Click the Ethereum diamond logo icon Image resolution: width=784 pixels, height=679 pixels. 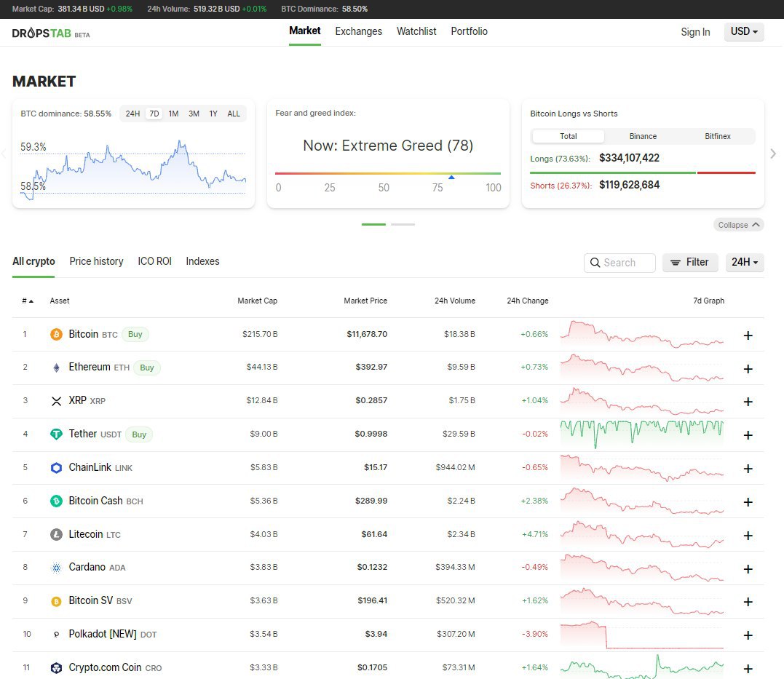(x=56, y=368)
